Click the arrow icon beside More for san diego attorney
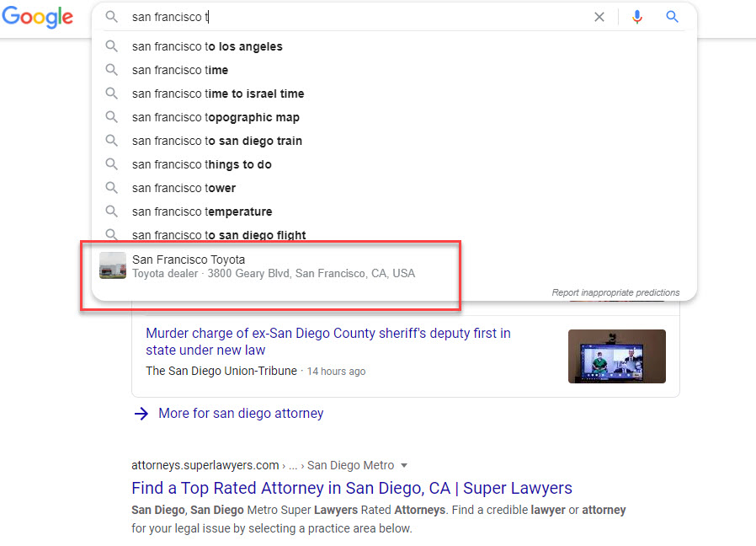The image size is (756, 546). point(141,413)
